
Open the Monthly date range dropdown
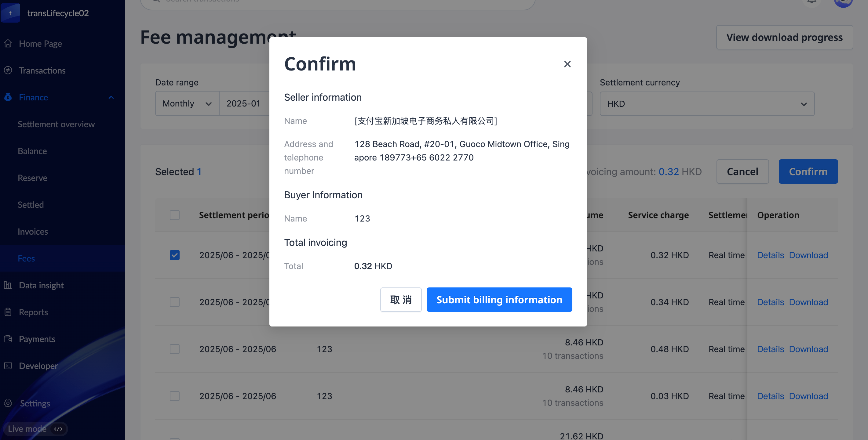[x=187, y=104]
